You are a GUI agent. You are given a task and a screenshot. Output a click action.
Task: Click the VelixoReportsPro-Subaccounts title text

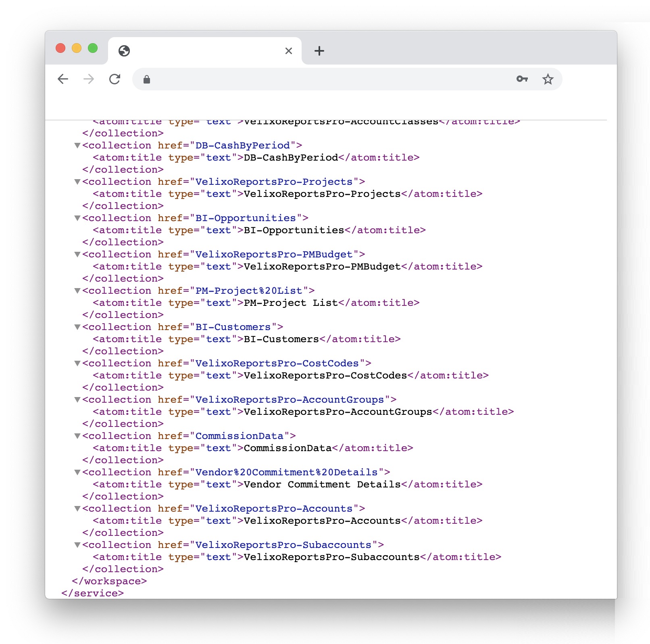[332, 557]
